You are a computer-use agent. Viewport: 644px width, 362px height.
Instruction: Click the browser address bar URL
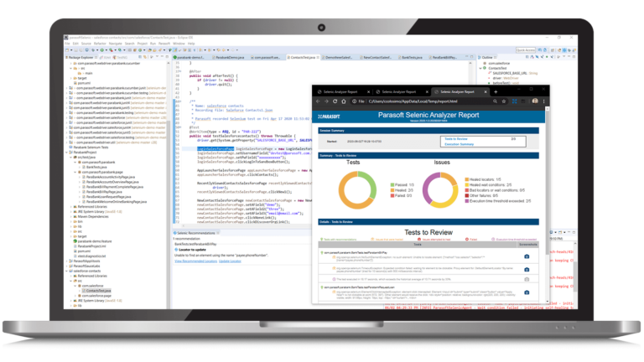coord(413,101)
